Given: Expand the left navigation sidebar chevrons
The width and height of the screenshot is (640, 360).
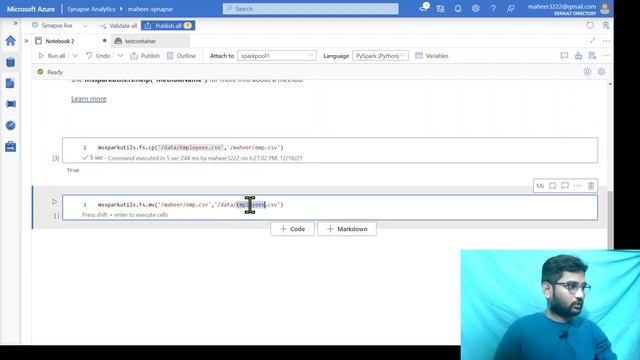Looking at the screenshot, I should coord(16,23).
